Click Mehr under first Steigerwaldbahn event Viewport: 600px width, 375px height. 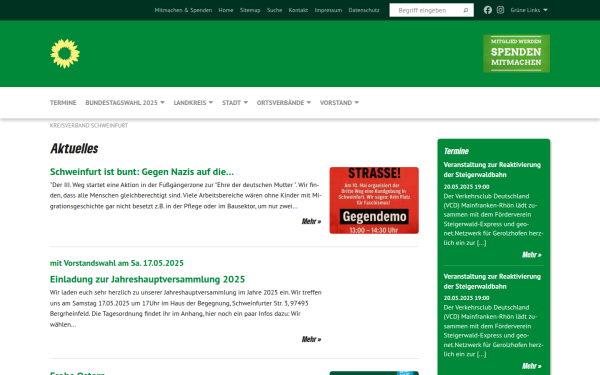[532, 255]
